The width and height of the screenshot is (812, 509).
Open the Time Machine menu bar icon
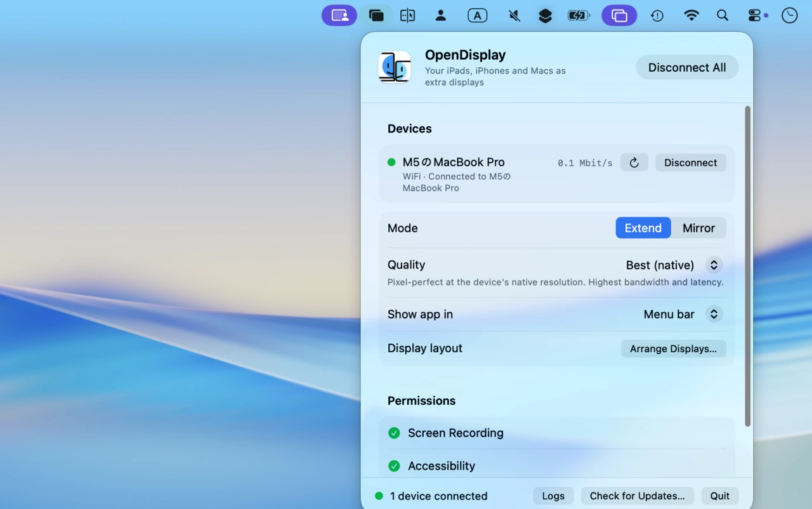click(657, 15)
